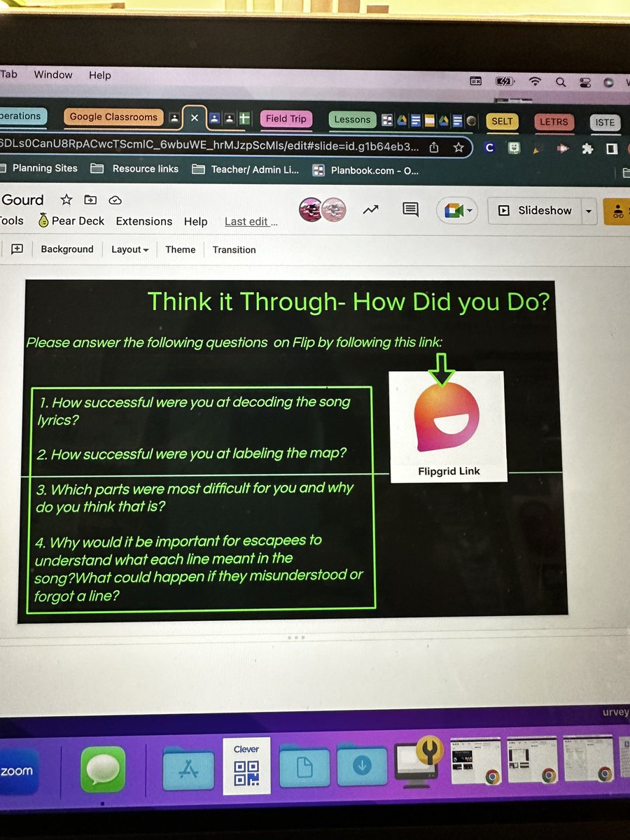Image resolution: width=630 pixels, height=840 pixels.
Task: Open the blue C Clever extension icon
Action: 490,148
